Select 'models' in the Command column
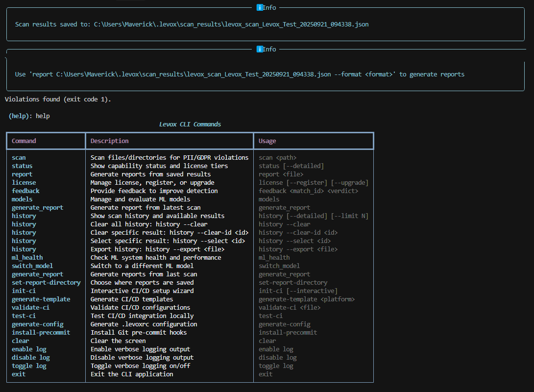This screenshot has height=392, width=534. [x=22, y=199]
